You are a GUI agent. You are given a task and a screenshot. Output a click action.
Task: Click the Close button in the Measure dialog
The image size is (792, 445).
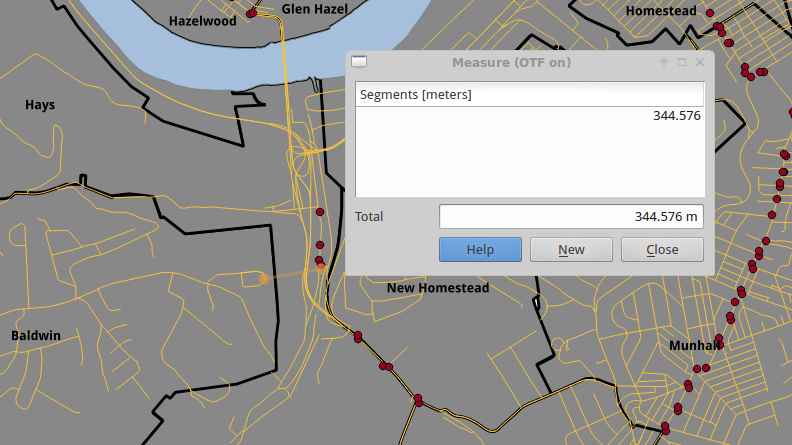pyautogui.click(x=662, y=249)
